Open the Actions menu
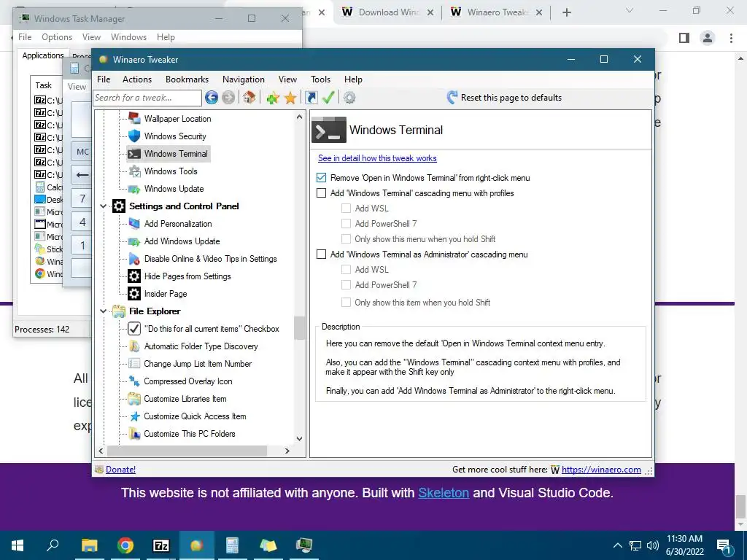This screenshot has height=560, width=747. point(136,79)
